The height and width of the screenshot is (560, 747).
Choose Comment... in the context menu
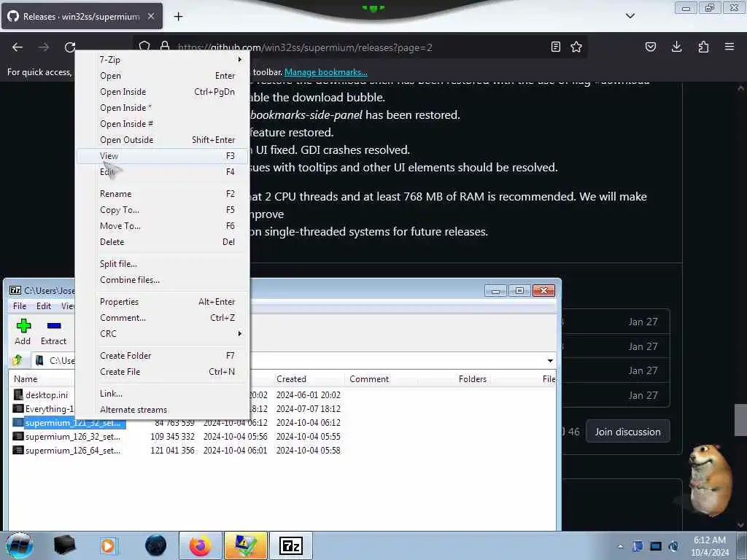pyautogui.click(x=163, y=318)
